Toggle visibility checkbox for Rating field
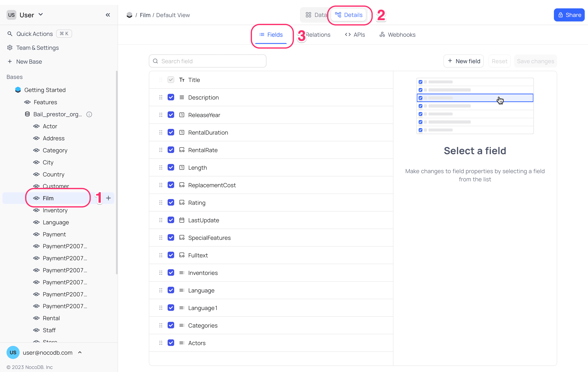This screenshot has height=372, width=588. point(171,203)
